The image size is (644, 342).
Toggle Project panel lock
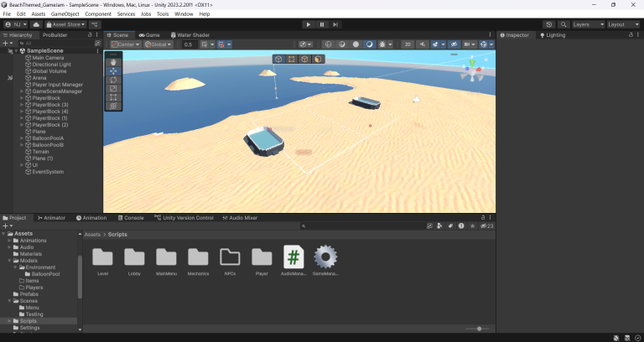click(483, 218)
